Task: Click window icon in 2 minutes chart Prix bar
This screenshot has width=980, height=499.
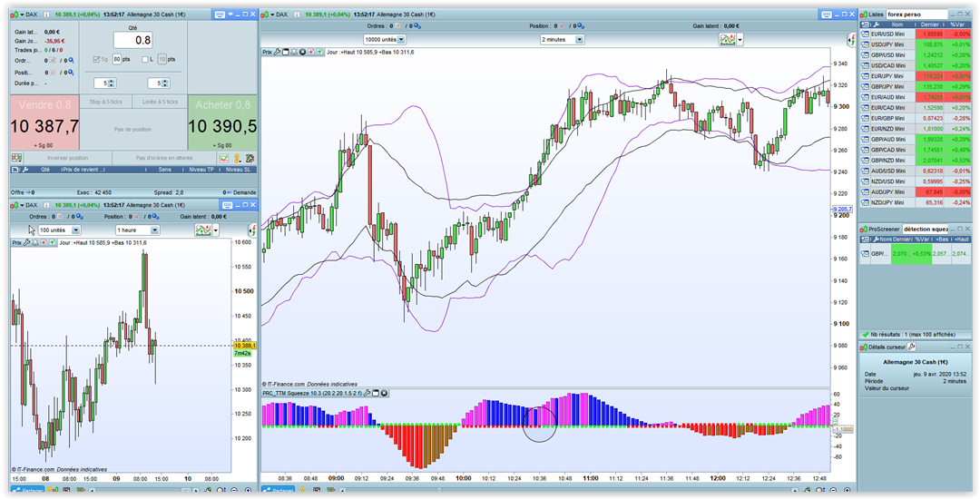Action: point(286,52)
